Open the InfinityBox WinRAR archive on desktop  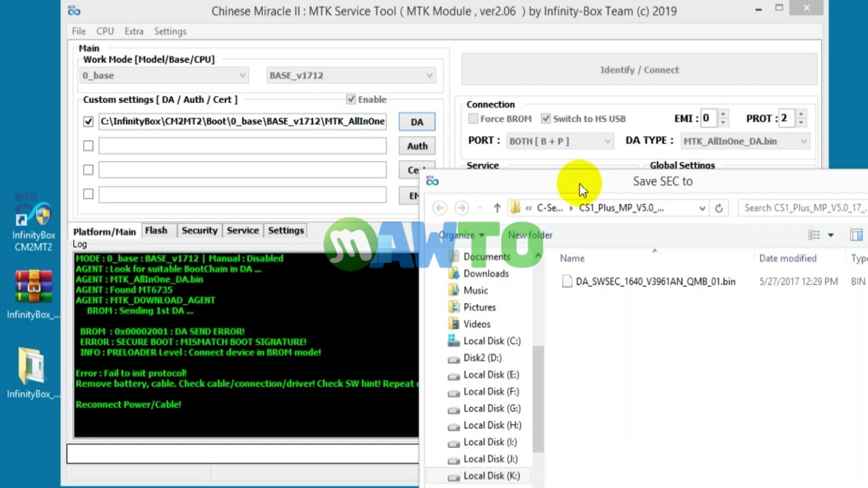pos(33,294)
